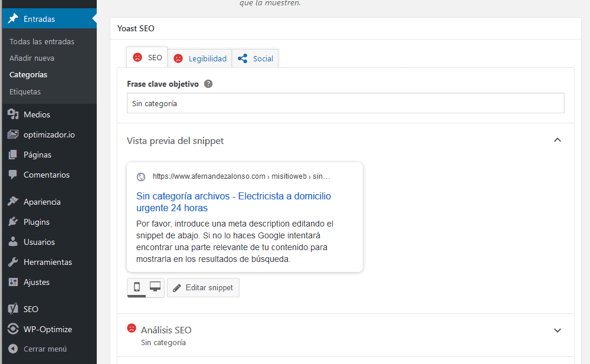Click the Herramientas wrench icon
The height and width of the screenshot is (364, 590).
point(13,262)
